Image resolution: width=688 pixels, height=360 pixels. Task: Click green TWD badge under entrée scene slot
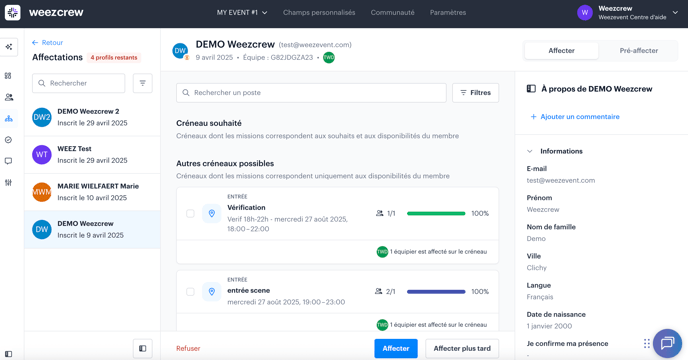tap(382, 325)
